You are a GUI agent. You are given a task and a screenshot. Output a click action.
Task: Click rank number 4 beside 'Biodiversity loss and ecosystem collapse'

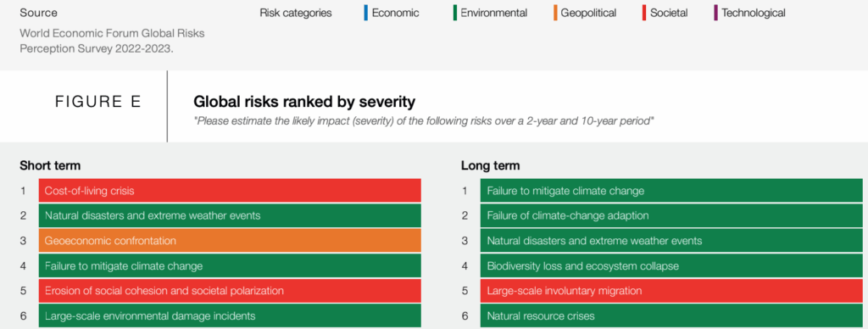[465, 266]
